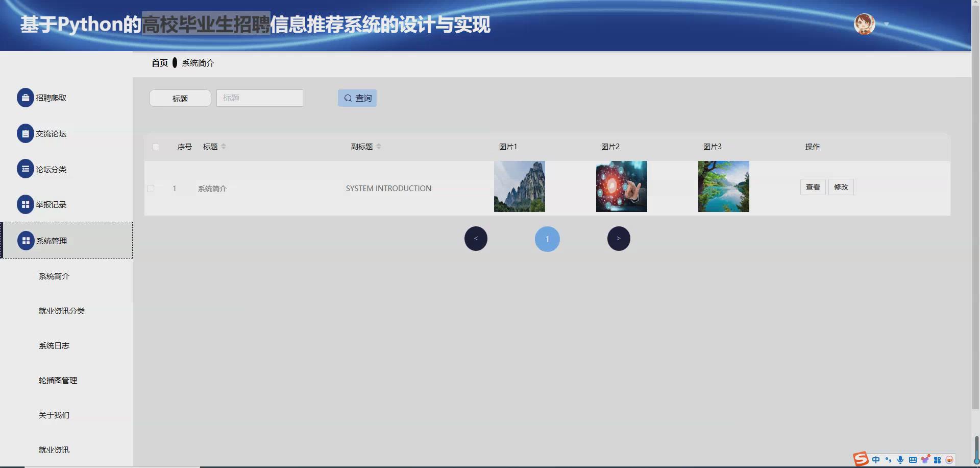Open 轮播图管理 from the sidebar menu
This screenshot has height=468, width=980.
coord(57,380)
